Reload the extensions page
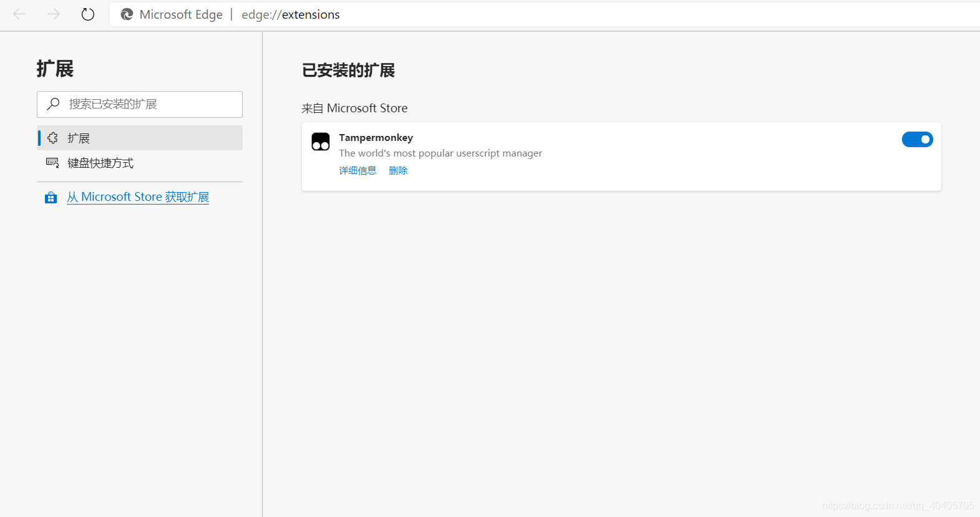This screenshot has width=980, height=517. click(88, 14)
